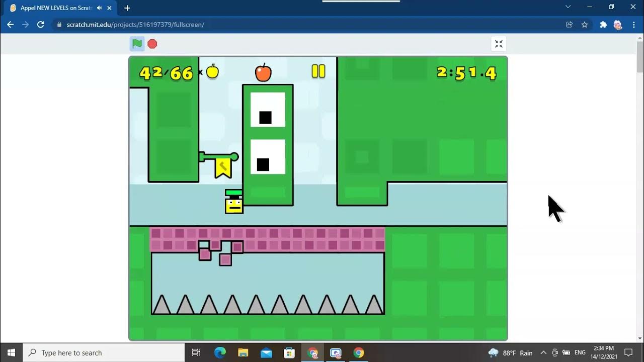Click the yellow apple counter icon
This screenshot has width=644, height=362.
click(212, 71)
